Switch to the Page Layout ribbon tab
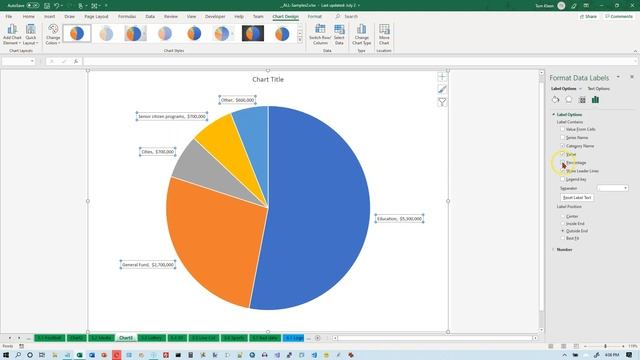The image size is (640, 360). [96, 16]
